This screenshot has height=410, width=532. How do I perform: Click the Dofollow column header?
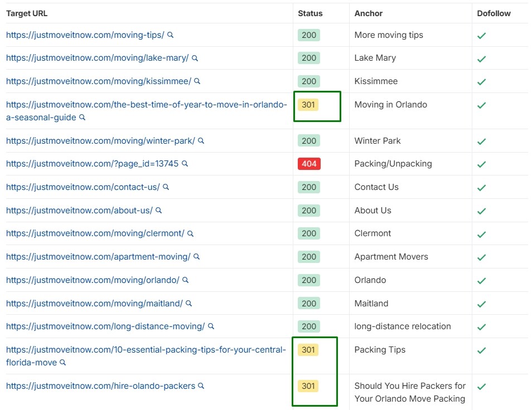point(494,13)
